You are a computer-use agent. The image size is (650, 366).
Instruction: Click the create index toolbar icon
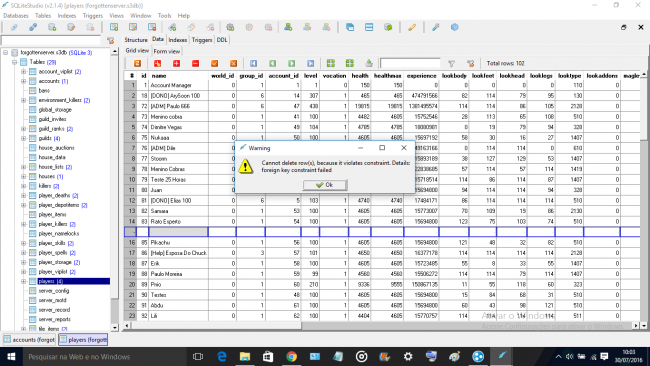[x=172, y=27]
